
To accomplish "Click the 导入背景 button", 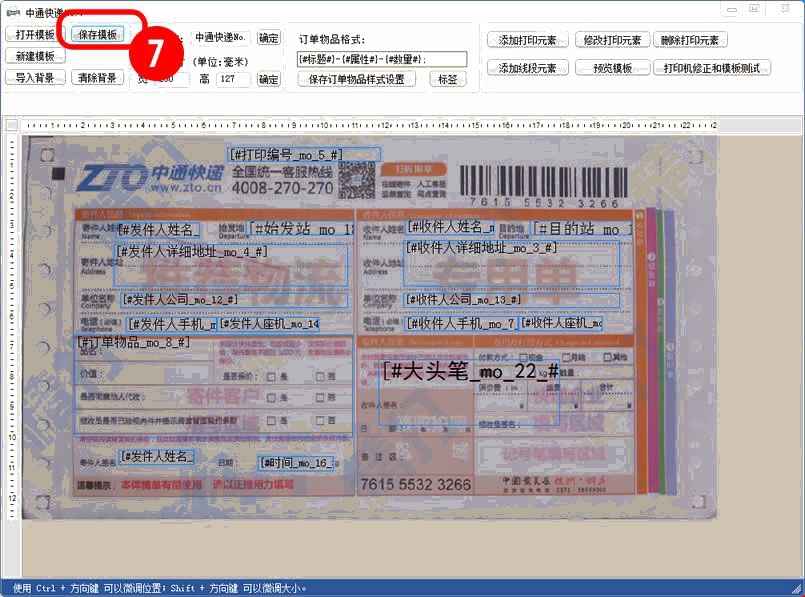I will (x=35, y=78).
